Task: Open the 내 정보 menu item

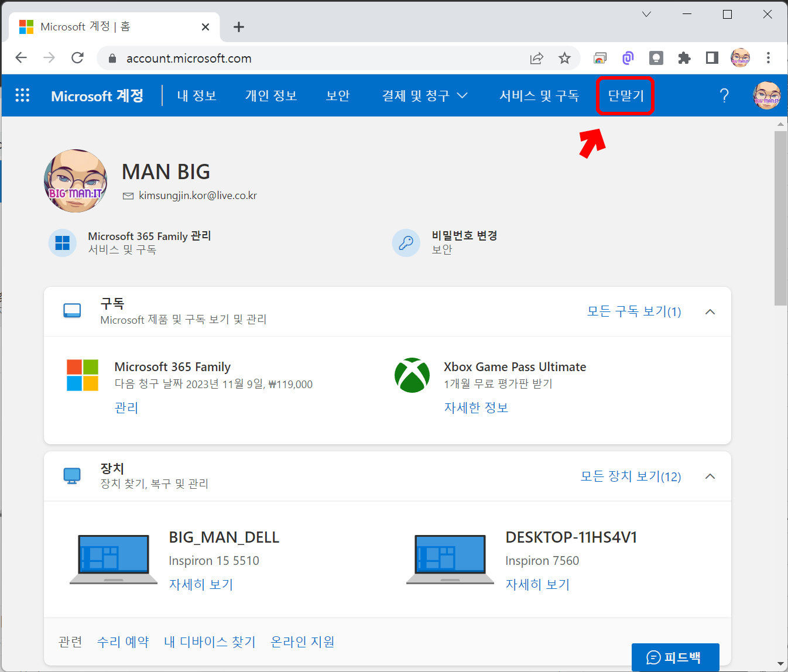Action: (197, 95)
